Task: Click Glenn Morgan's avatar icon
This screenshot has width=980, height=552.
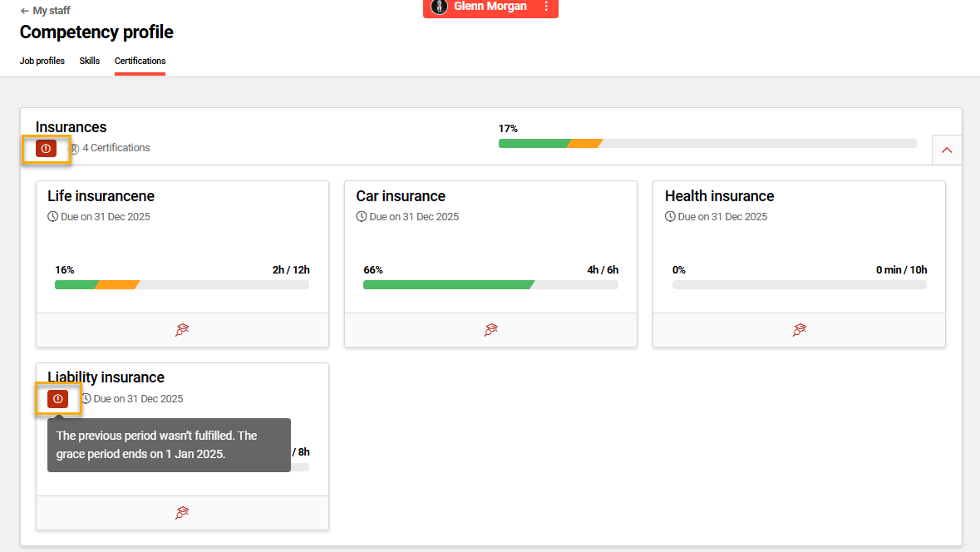Action: [439, 7]
